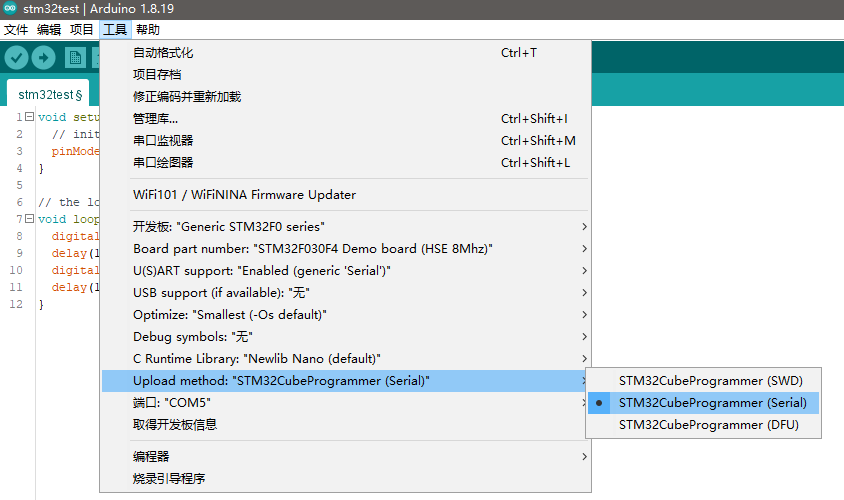
Task: Open 串口绘图器 serial plotter
Action: coord(345,163)
